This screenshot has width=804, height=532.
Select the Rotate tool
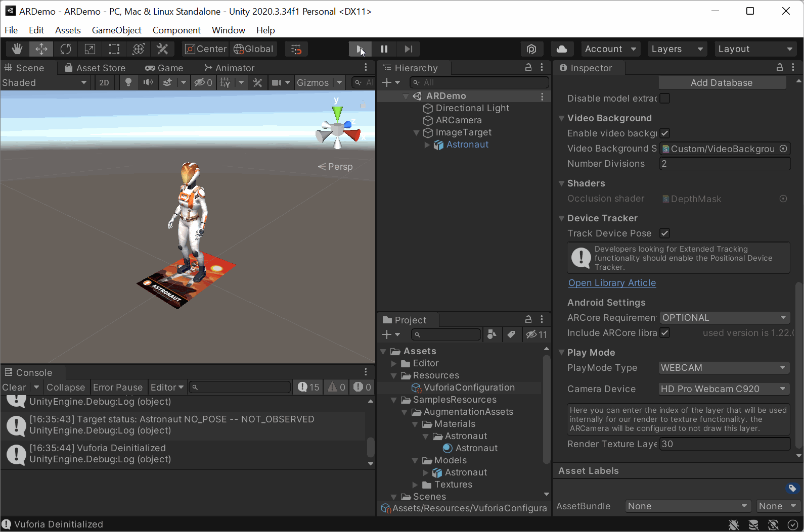[x=66, y=49]
